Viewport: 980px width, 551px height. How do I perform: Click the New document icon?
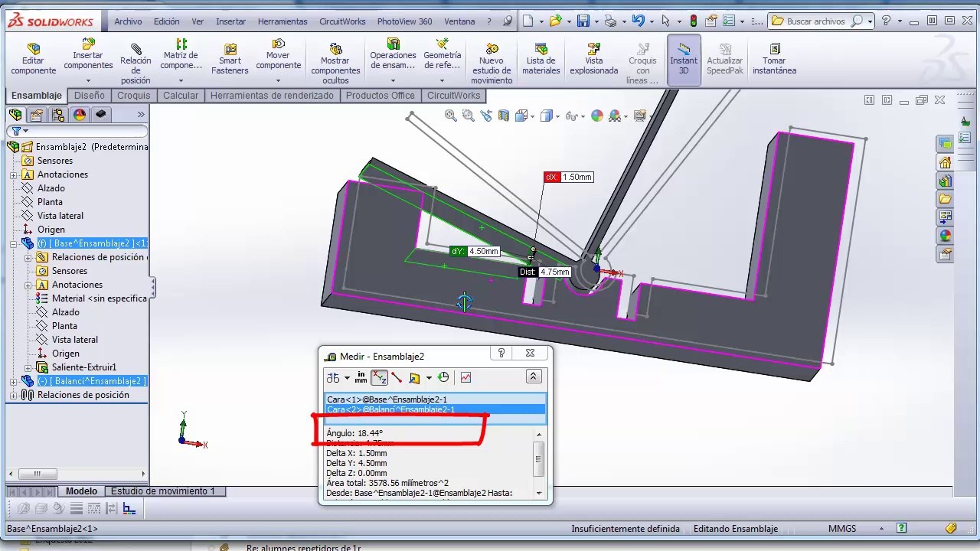[528, 21]
